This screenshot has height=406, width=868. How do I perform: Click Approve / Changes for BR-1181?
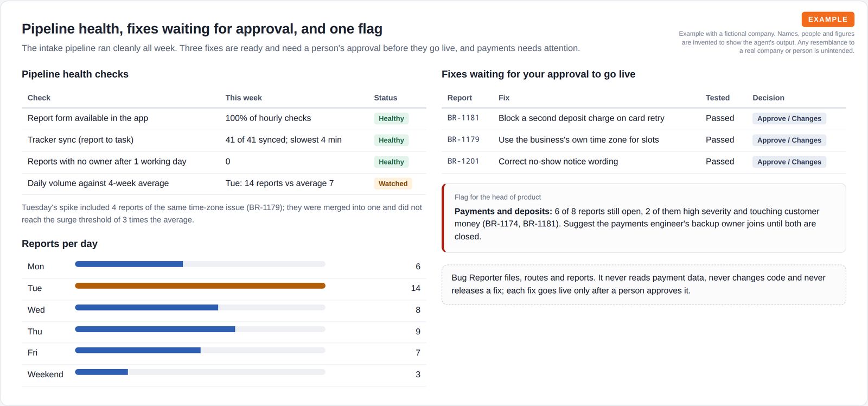click(x=789, y=118)
